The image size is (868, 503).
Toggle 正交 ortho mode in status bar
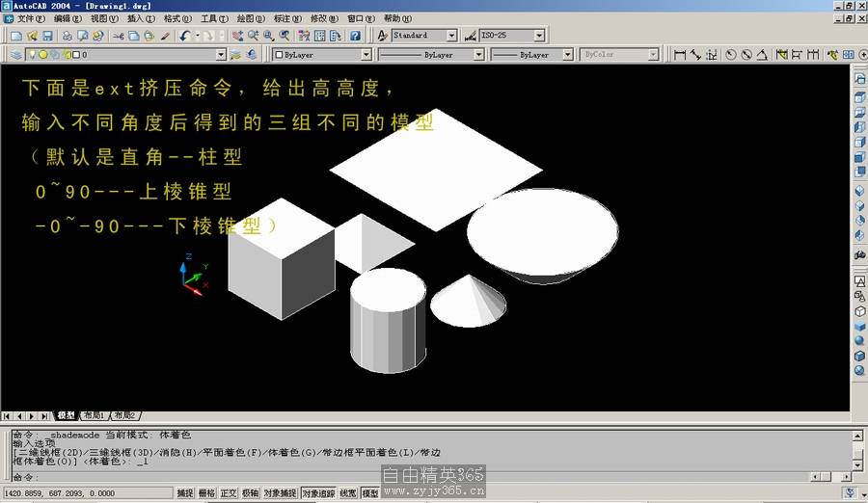[229, 493]
